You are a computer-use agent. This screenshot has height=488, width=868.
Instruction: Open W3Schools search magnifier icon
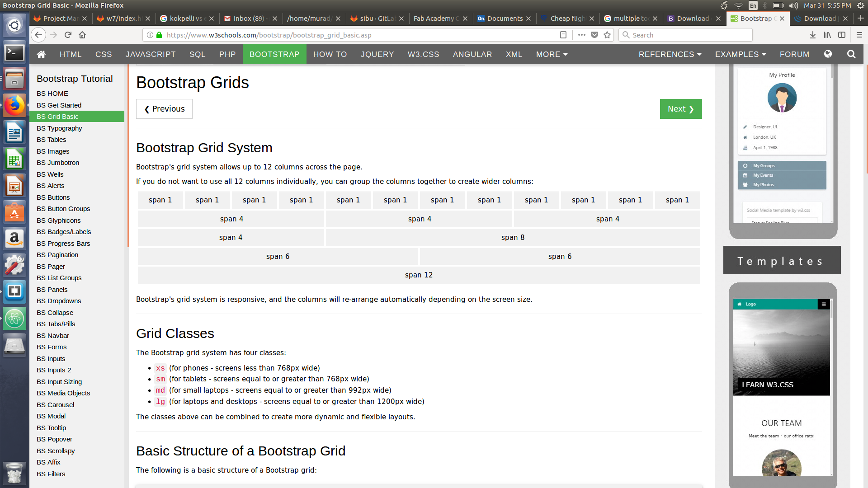tap(851, 54)
